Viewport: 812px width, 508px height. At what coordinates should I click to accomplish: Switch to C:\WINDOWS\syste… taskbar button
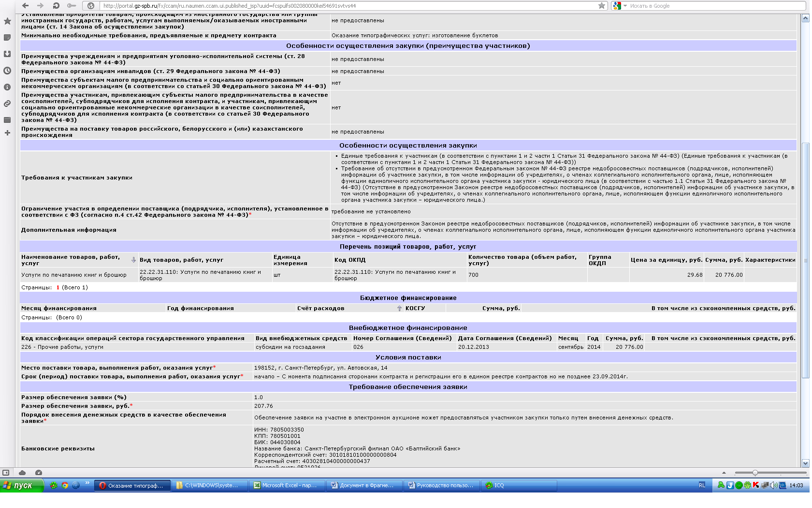209,485
